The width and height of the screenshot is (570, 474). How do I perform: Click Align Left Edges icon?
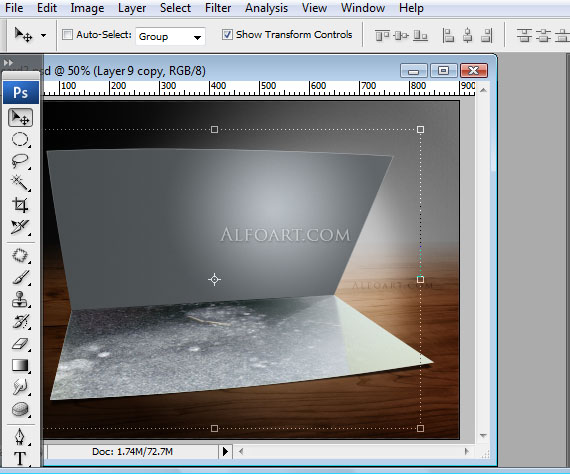click(x=448, y=36)
